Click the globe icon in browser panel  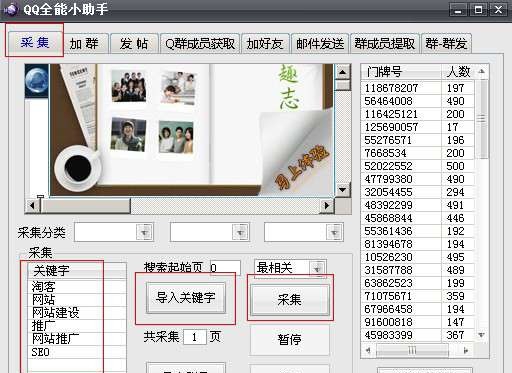(37, 80)
